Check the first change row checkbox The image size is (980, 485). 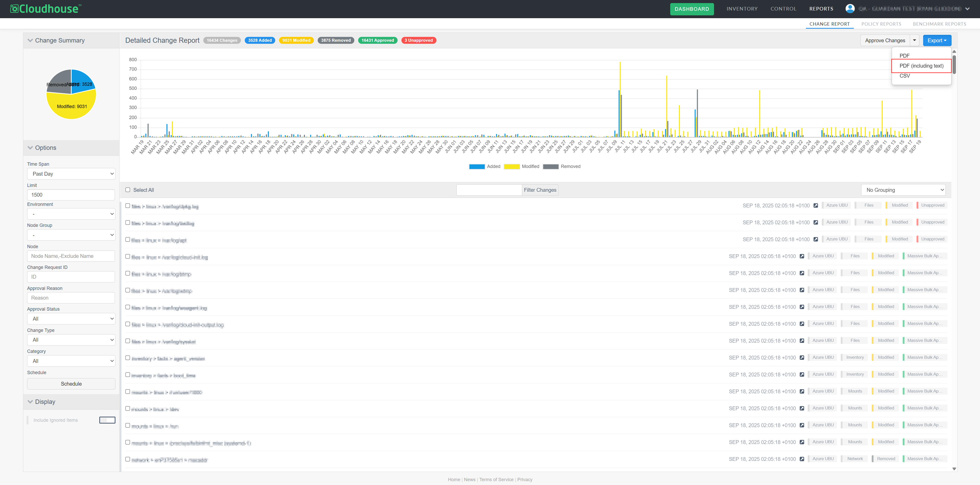(128, 206)
